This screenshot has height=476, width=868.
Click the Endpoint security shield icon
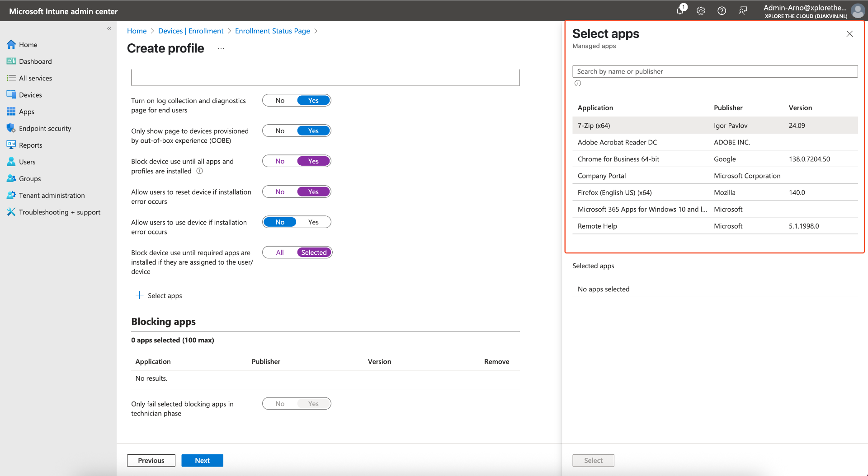[x=11, y=128]
